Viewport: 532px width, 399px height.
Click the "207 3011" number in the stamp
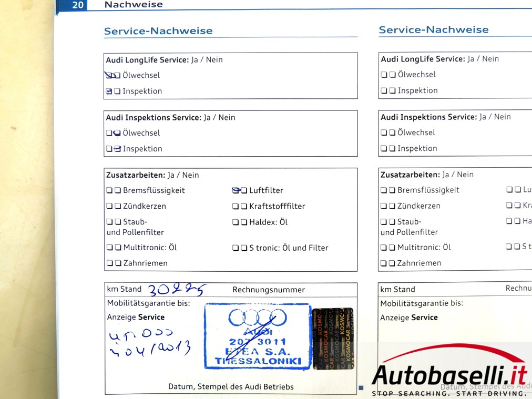coord(258,342)
